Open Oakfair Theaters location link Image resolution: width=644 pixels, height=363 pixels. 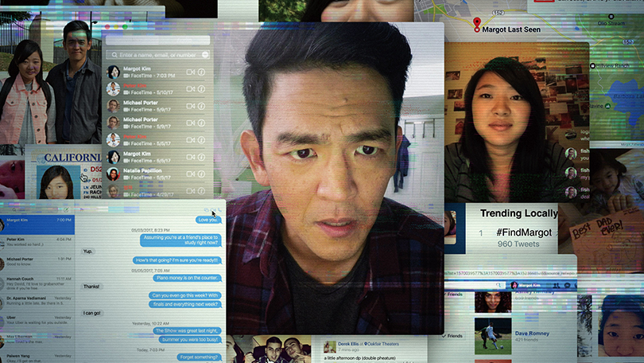click(383, 344)
